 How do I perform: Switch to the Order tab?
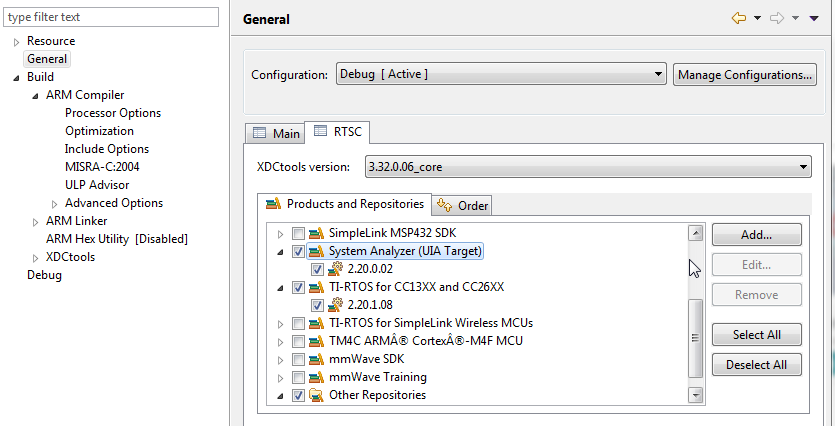(x=463, y=205)
